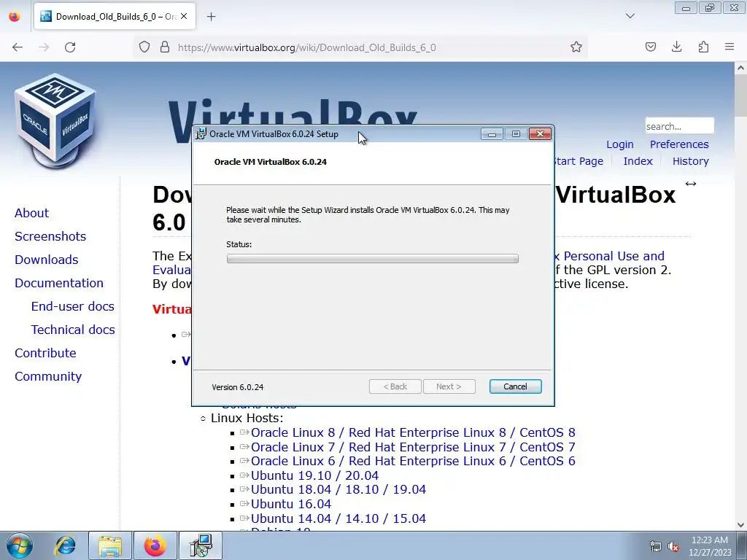
Task: Open About in the sidebar
Action: pyautogui.click(x=31, y=213)
